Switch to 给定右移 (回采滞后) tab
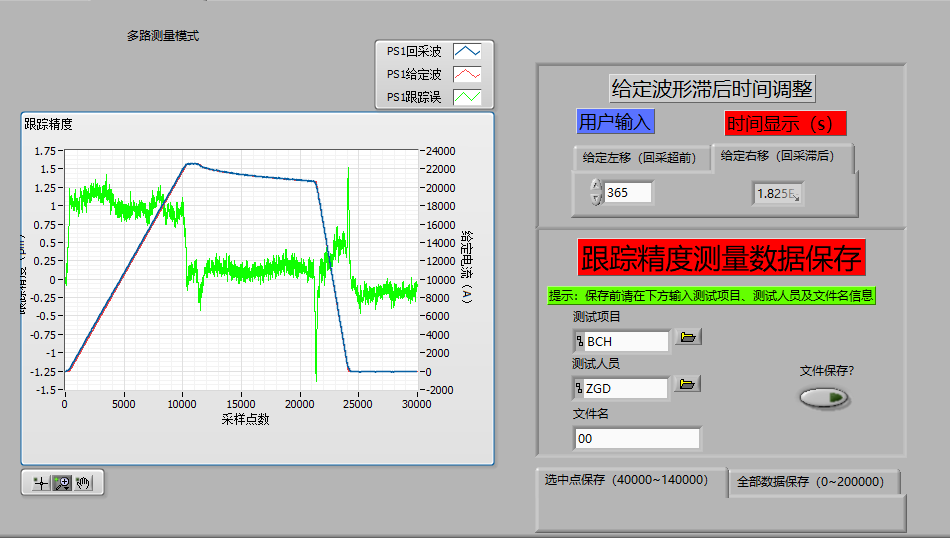 click(x=784, y=156)
